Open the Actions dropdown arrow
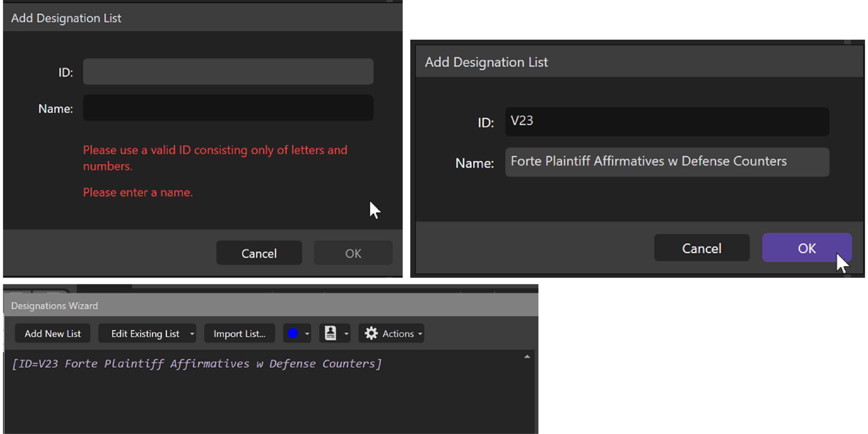 coord(420,334)
